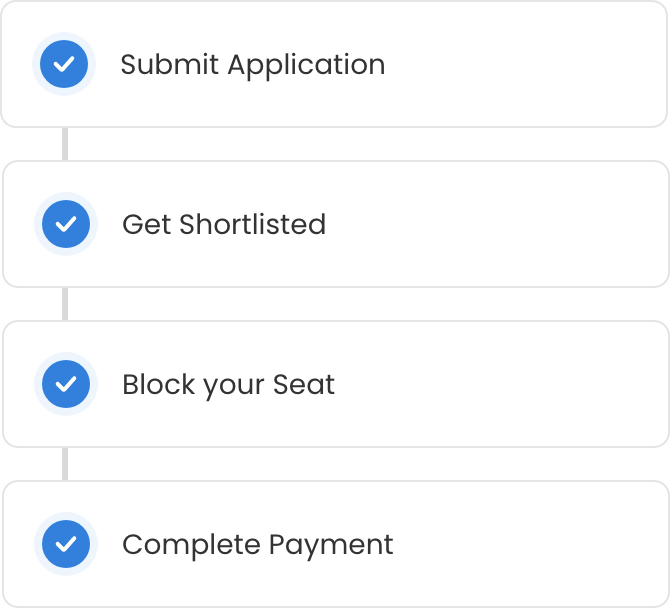Viewport: 670px width, 608px height.
Task: Click the word Shortlisted in second step
Action: pos(253,224)
